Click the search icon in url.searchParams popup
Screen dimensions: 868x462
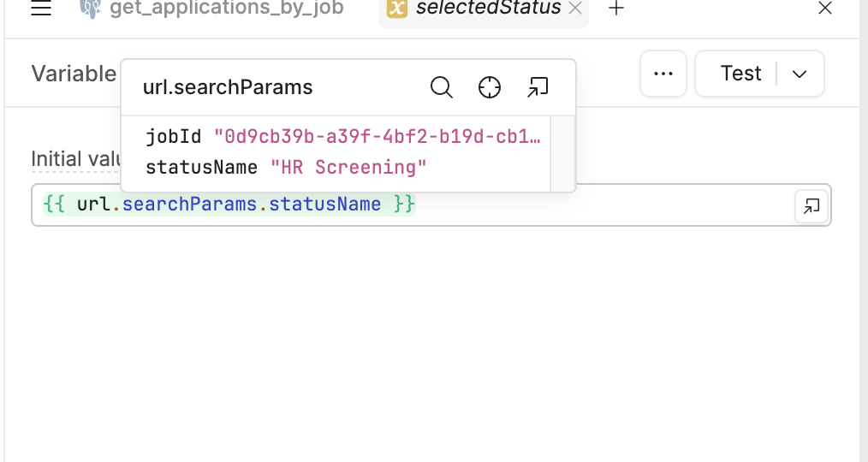tap(441, 87)
